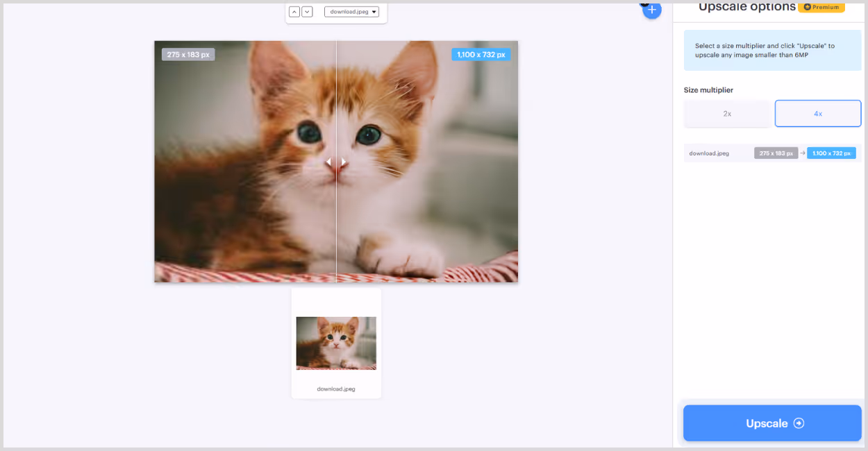868x451 pixels.
Task: Click the download.jpeg caption under the thumbnail
Action: click(336, 389)
